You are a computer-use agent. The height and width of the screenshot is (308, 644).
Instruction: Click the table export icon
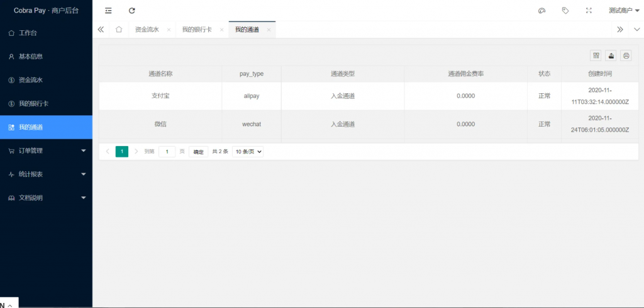click(x=611, y=56)
